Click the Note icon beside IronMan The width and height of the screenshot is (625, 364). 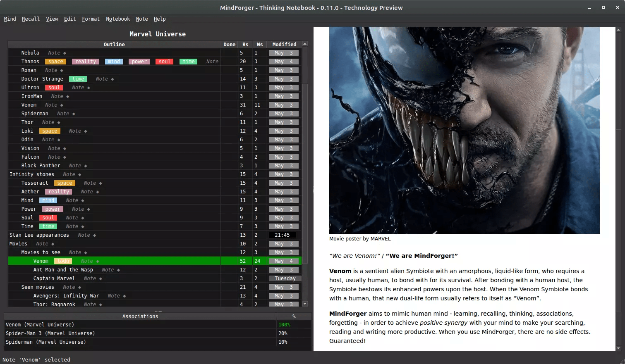[x=57, y=96]
